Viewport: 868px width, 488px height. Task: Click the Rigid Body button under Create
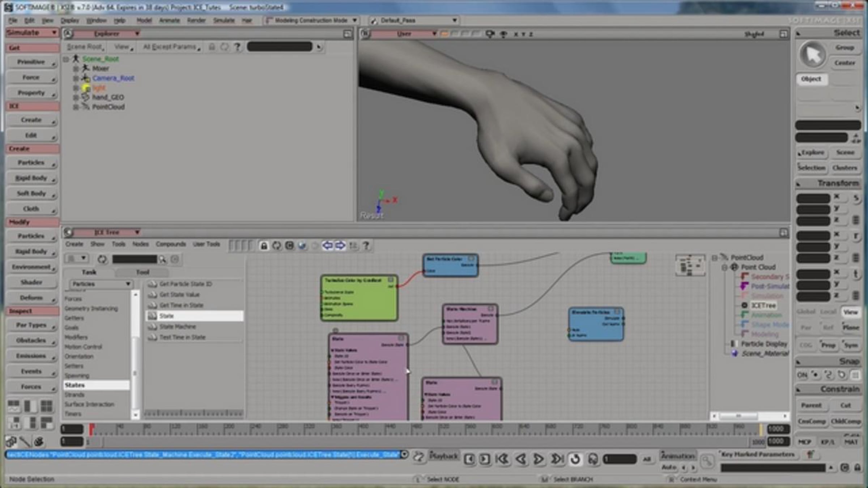(x=32, y=178)
